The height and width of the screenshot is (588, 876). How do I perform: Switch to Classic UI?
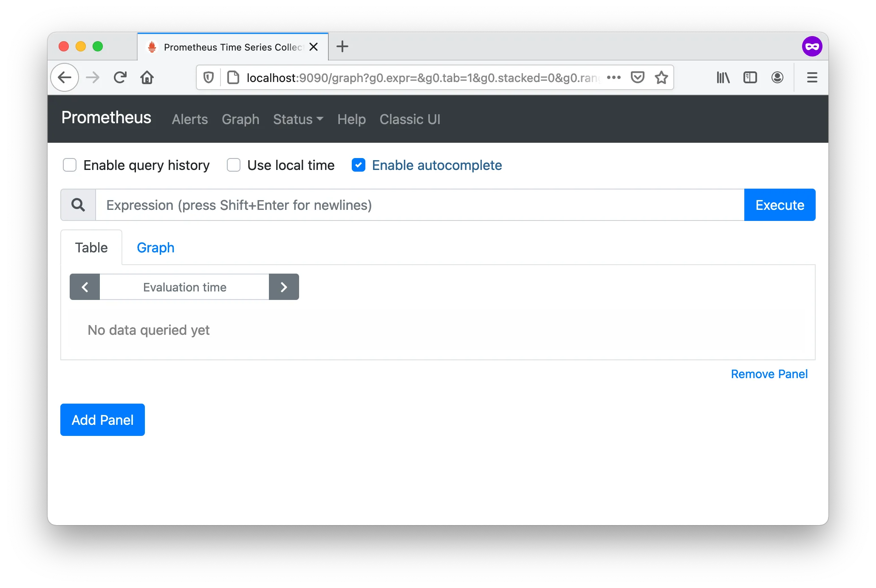410,119
